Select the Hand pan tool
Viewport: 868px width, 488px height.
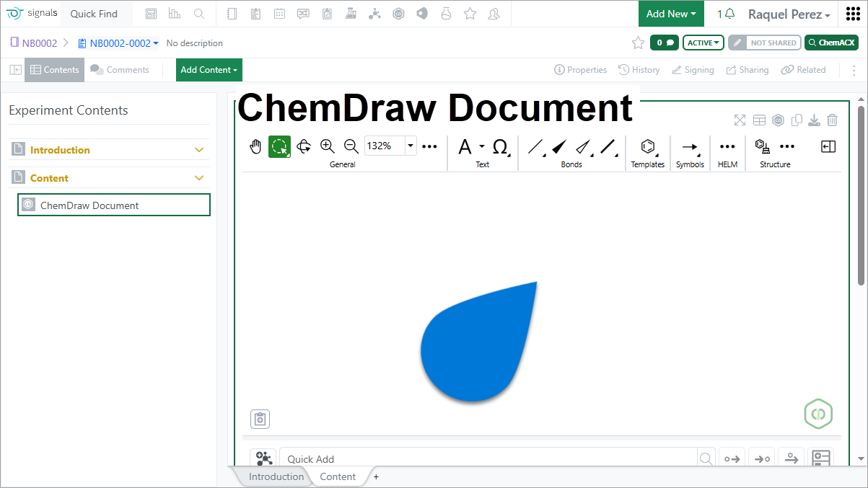coord(255,146)
